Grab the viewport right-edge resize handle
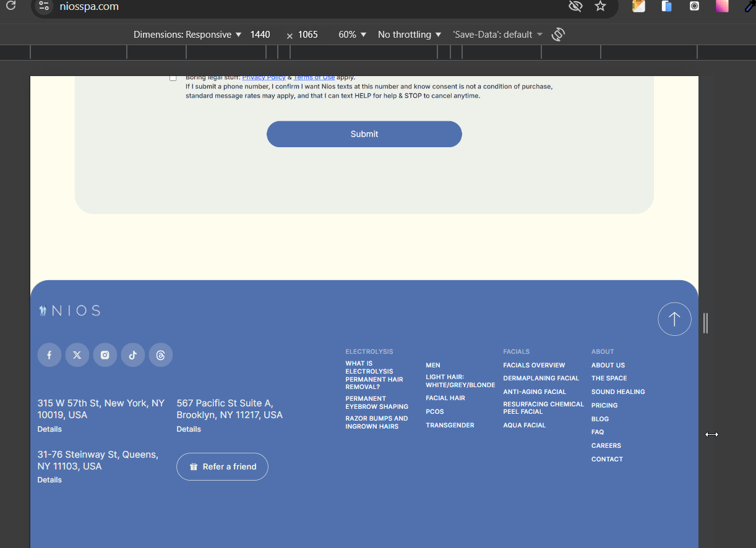 (705, 323)
